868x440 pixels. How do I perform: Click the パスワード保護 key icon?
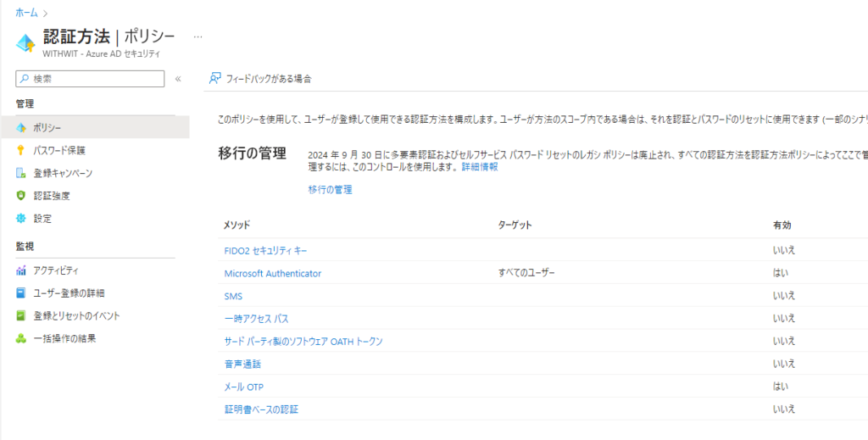pos(21,151)
